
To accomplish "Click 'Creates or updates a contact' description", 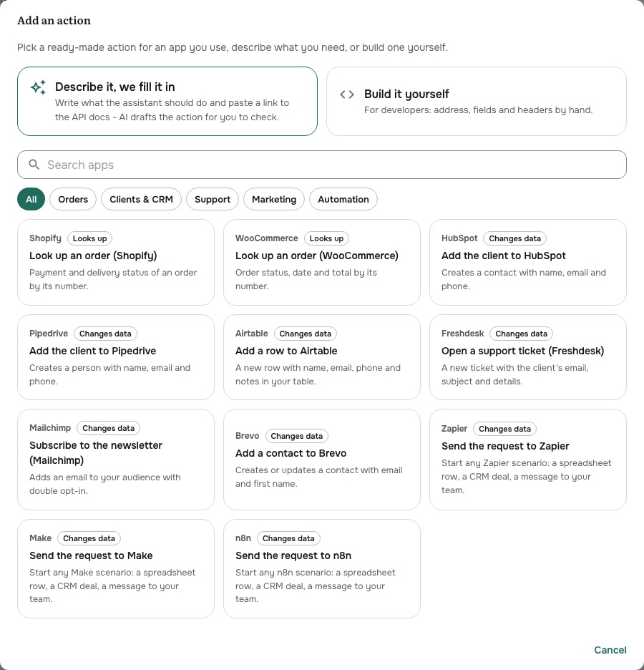I will [319, 477].
